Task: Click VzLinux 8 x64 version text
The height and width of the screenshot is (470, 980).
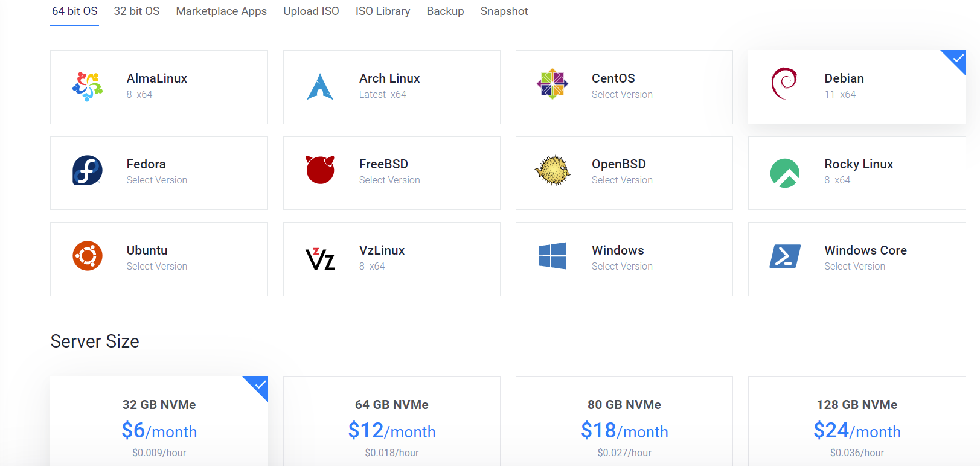Action: point(372,266)
